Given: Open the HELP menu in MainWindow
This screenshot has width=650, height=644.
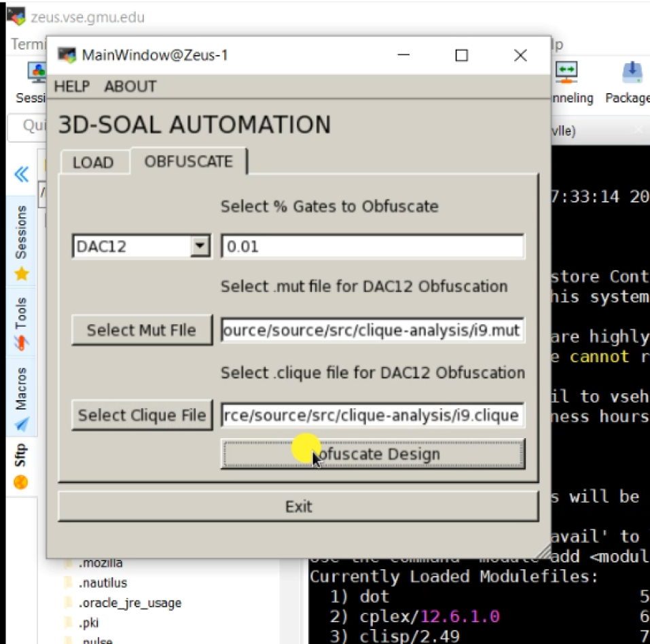Looking at the screenshot, I should [72, 86].
